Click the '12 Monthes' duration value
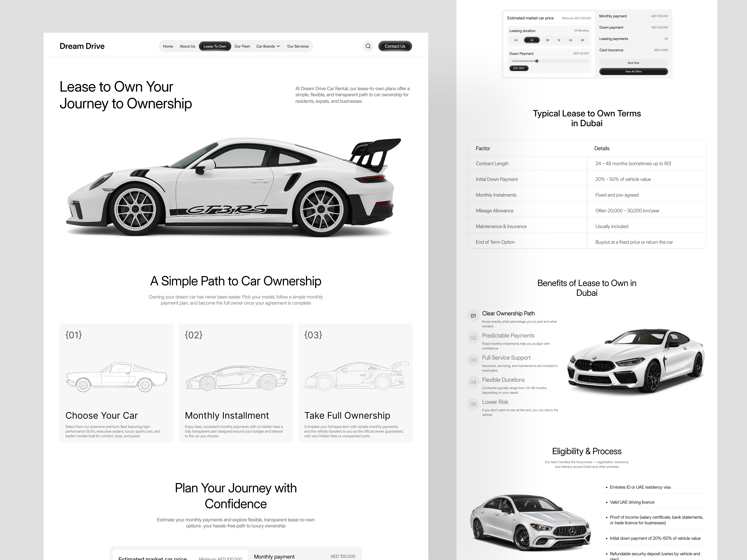This screenshot has height=560, width=747. click(x=582, y=31)
